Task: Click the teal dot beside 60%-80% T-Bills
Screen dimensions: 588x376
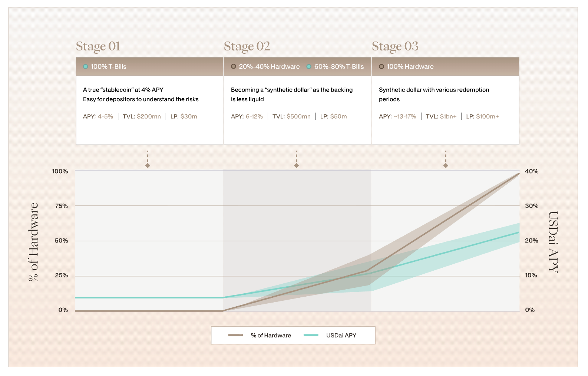Action: click(309, 67)
